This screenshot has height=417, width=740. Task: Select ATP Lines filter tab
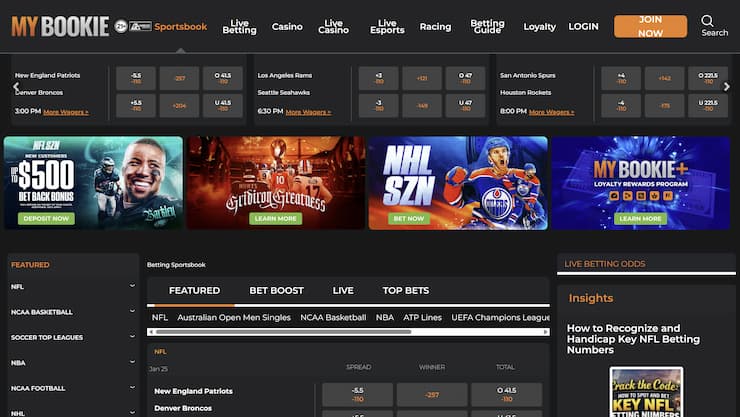(x=422, y=317)
